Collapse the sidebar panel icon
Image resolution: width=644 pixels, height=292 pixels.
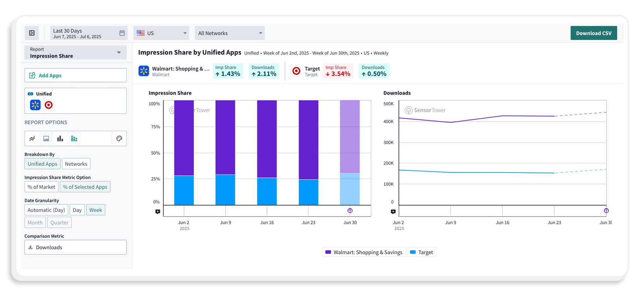32,33
